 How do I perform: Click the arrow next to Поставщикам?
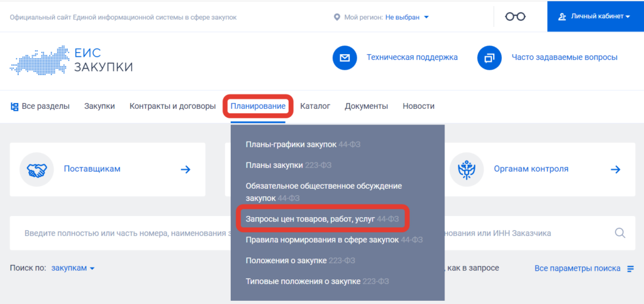[x=186, y=169]
